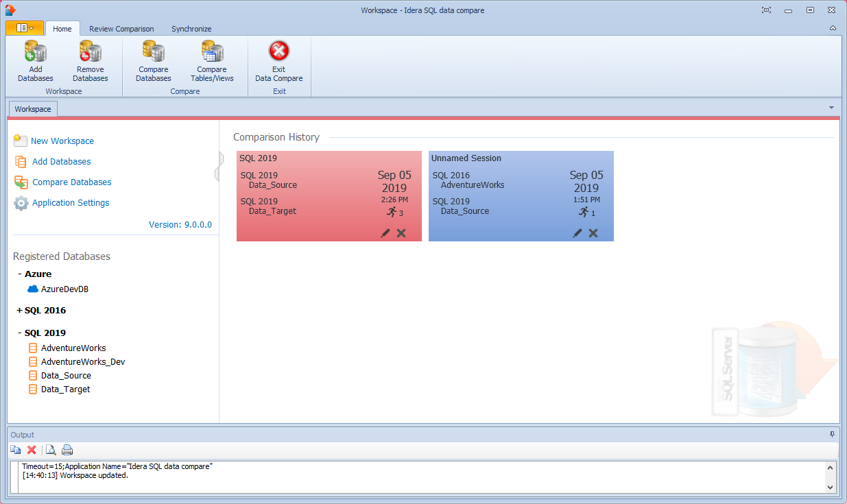
Task: Click the run count icon on SQL 2019 card
Action: [x=392, y=212]
